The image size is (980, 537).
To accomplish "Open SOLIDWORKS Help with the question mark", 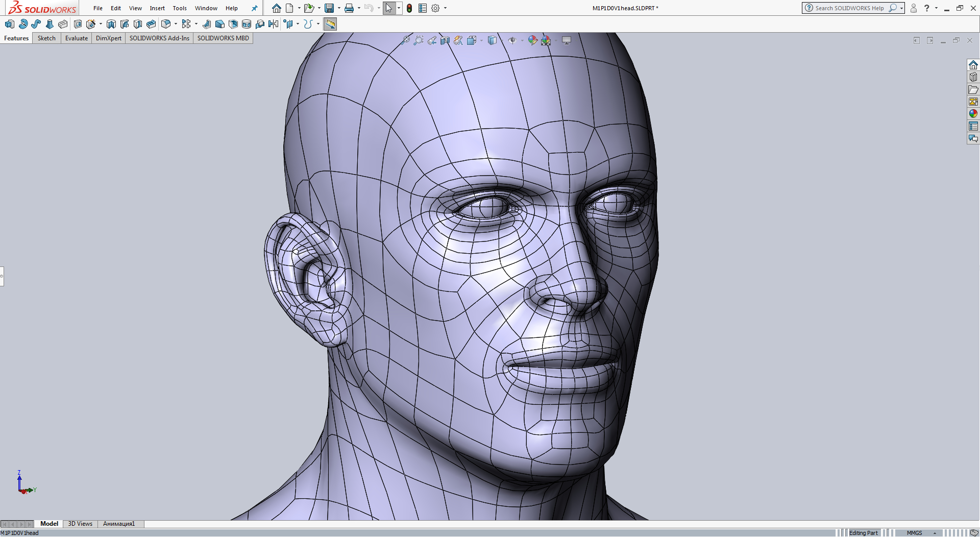I will (927, 8).
